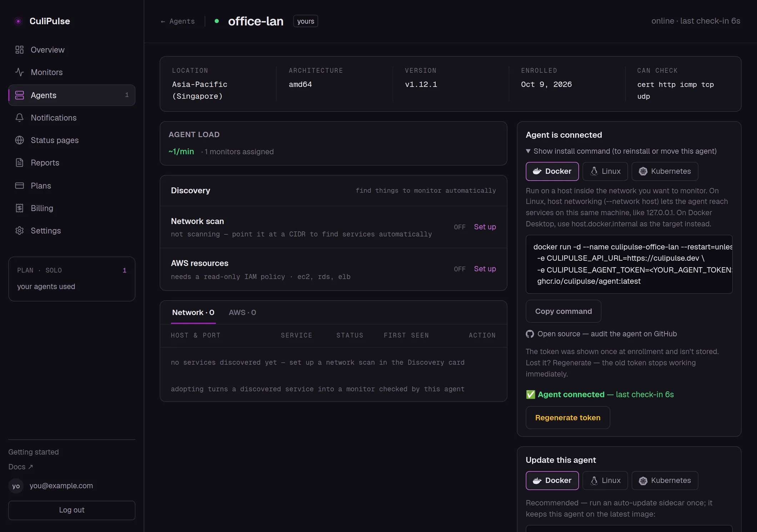
Task: Click the docker run command box
Action: (x=629, y=264)
